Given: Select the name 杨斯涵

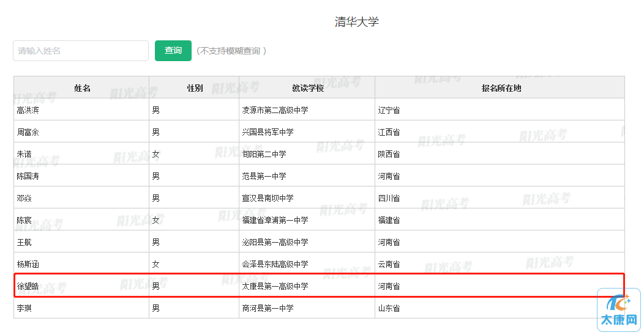Looking at the screenshot, I should [x=28, y=264].
